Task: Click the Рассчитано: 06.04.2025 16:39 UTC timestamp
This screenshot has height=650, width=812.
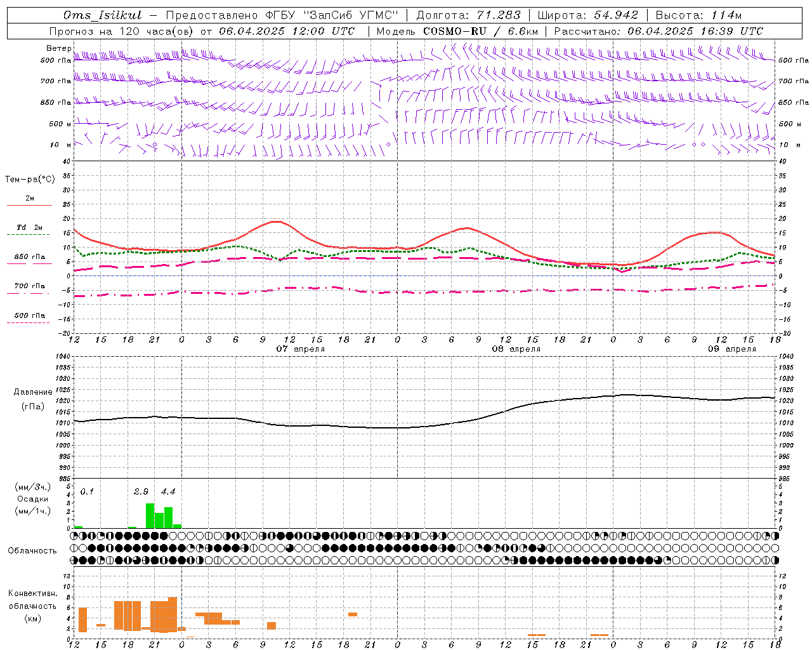Action: point(658,31)
